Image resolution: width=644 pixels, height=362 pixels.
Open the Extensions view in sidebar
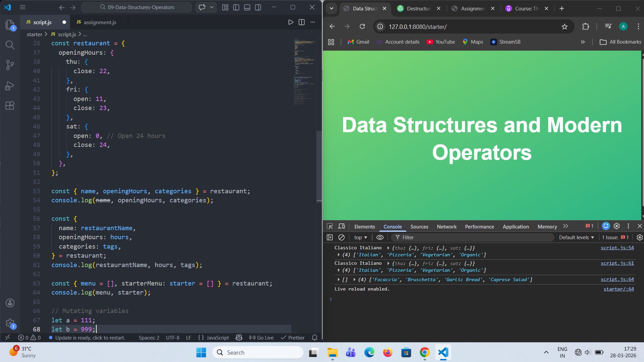(10, 106)
